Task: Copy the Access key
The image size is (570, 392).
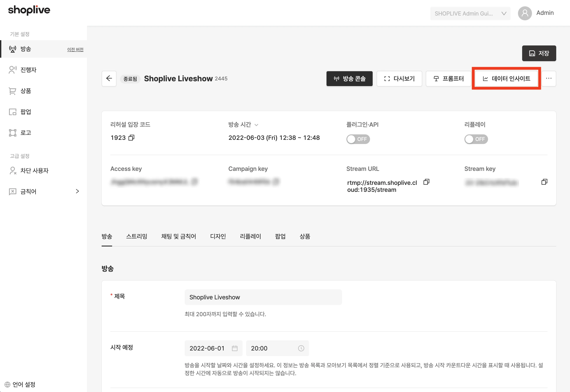Action: click(x=195, y=182)
